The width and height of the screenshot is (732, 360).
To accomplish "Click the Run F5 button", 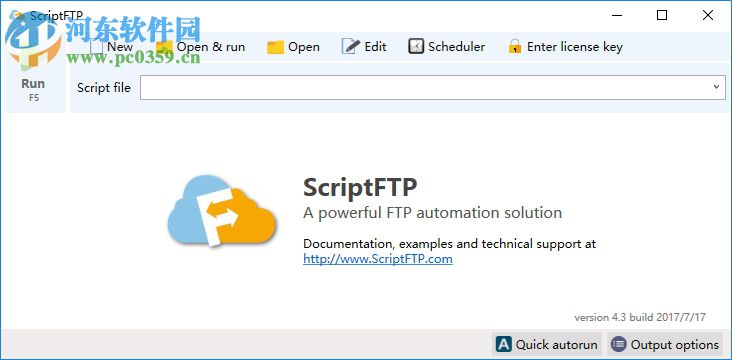I will (x=34, y=89).
